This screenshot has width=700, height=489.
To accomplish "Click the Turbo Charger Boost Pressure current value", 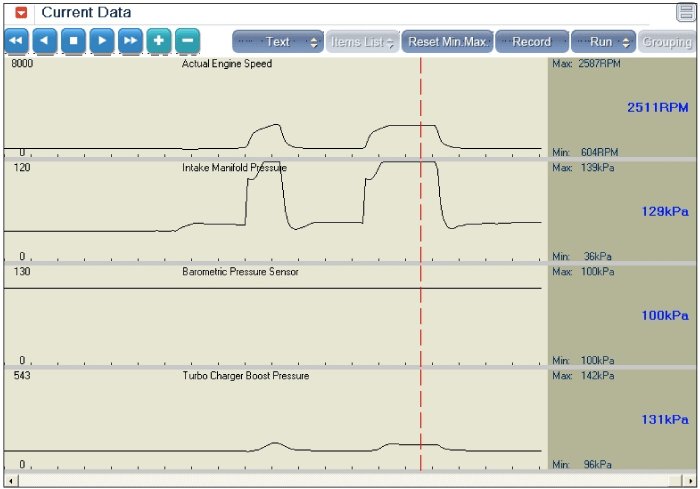I will click(x=665, y=420).
